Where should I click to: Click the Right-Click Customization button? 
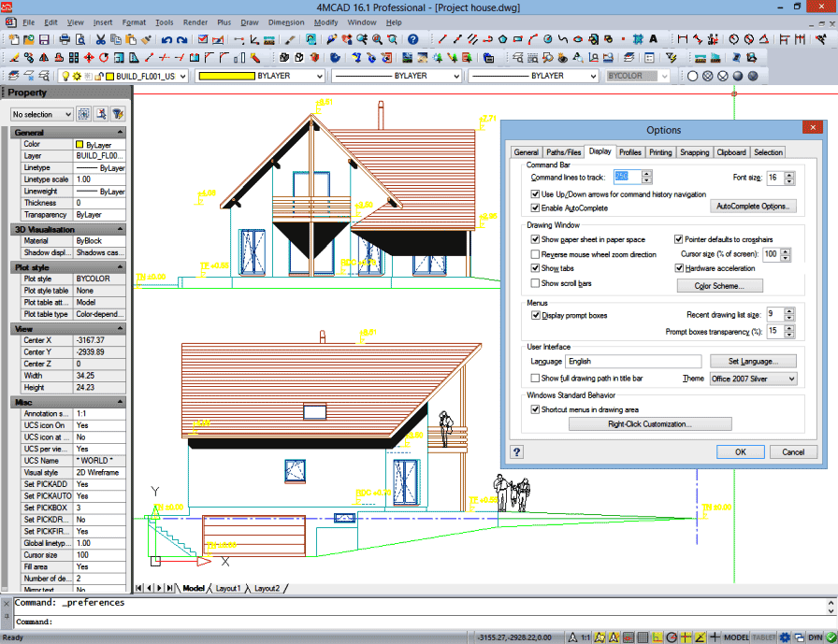(x=650, y=424)
